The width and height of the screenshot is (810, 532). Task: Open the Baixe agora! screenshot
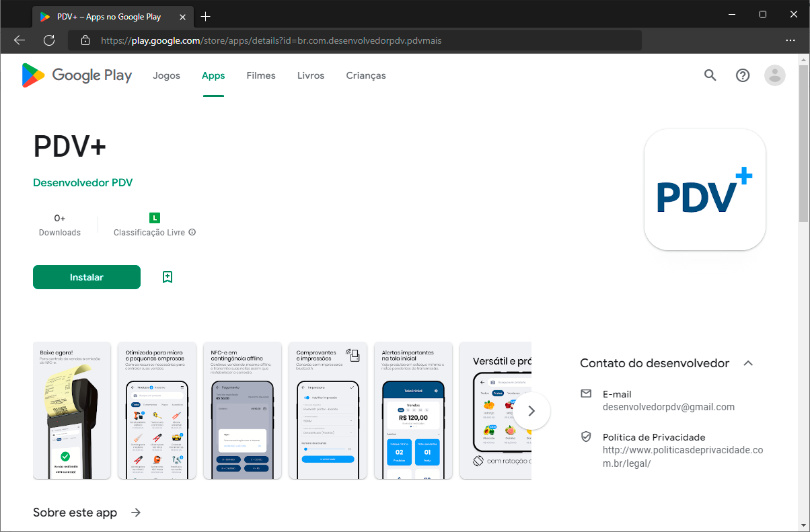72,411
